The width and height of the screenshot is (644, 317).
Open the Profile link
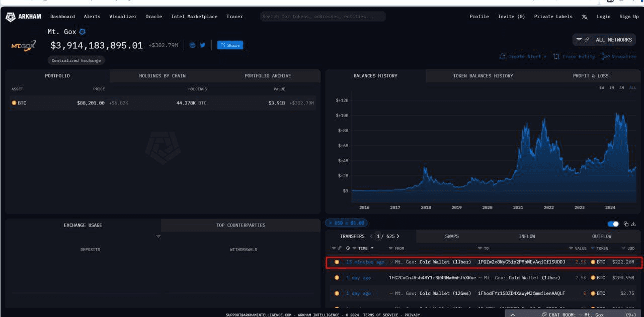(x=479, y=17)
